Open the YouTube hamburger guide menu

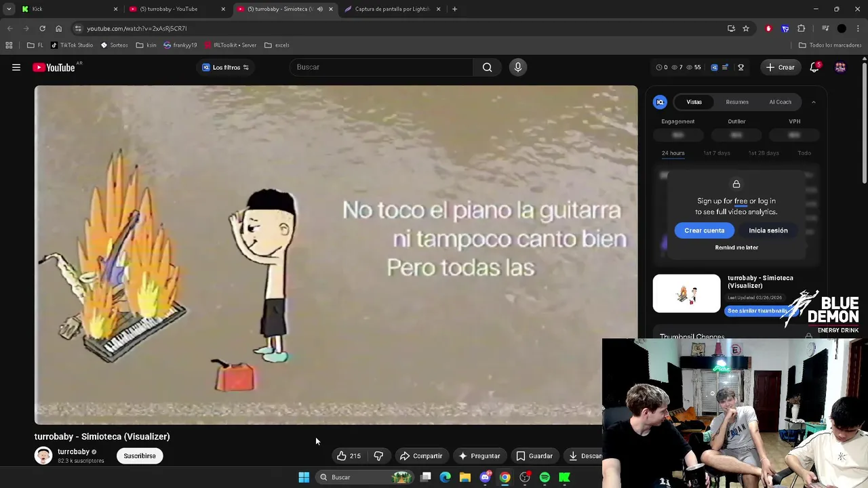tap(16, 67)
